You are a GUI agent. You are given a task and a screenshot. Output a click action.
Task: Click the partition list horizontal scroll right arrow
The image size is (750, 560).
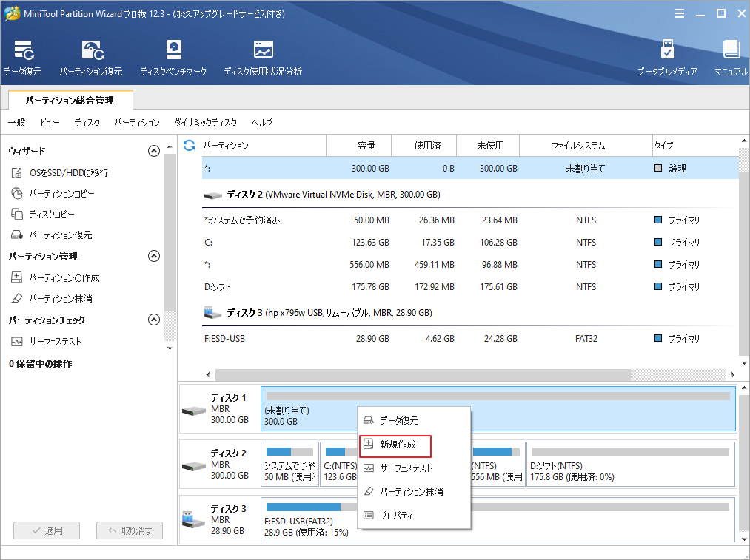click(733, 374)
